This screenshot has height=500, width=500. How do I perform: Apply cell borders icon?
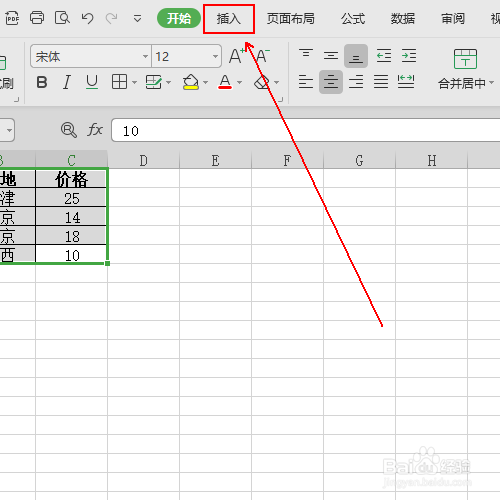(x=119, y=82)
